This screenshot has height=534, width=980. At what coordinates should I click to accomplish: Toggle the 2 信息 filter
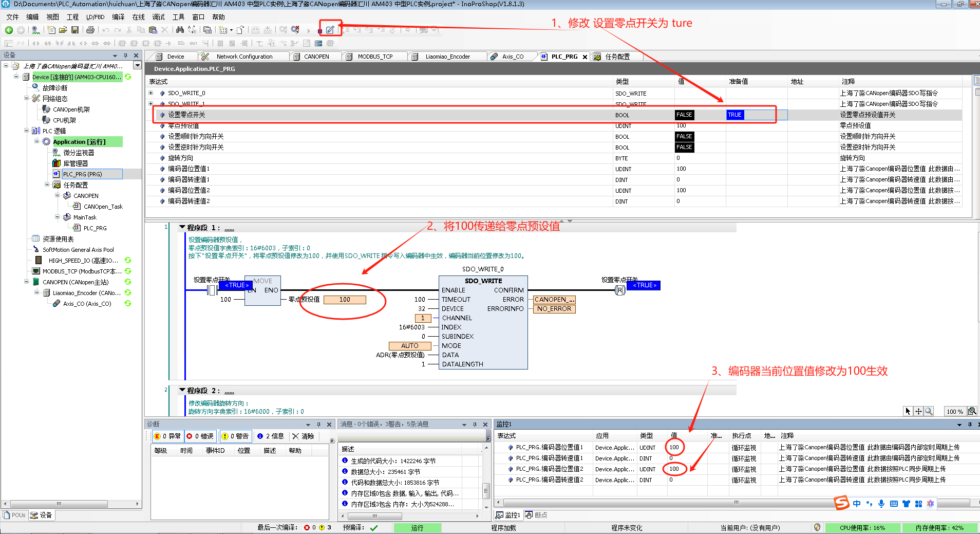[271, 436]
